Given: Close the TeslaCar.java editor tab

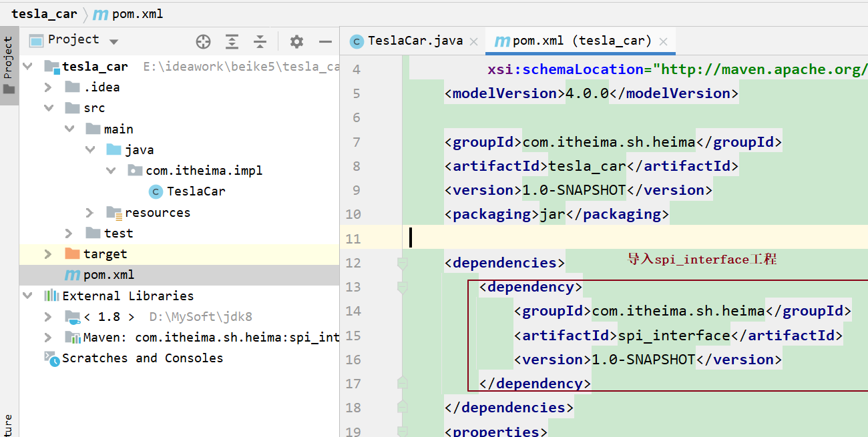Looking at the screenshot, I should pos(474,41).
